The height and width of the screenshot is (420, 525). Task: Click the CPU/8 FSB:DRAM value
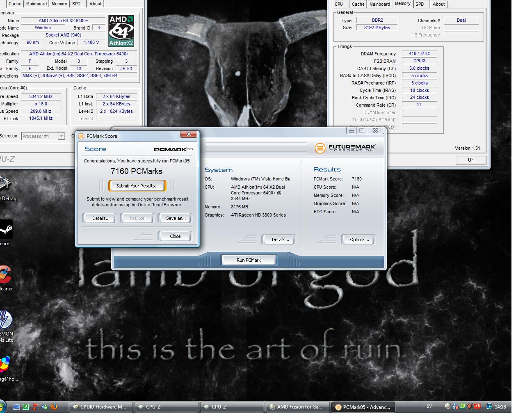click(x=419, y=61)
